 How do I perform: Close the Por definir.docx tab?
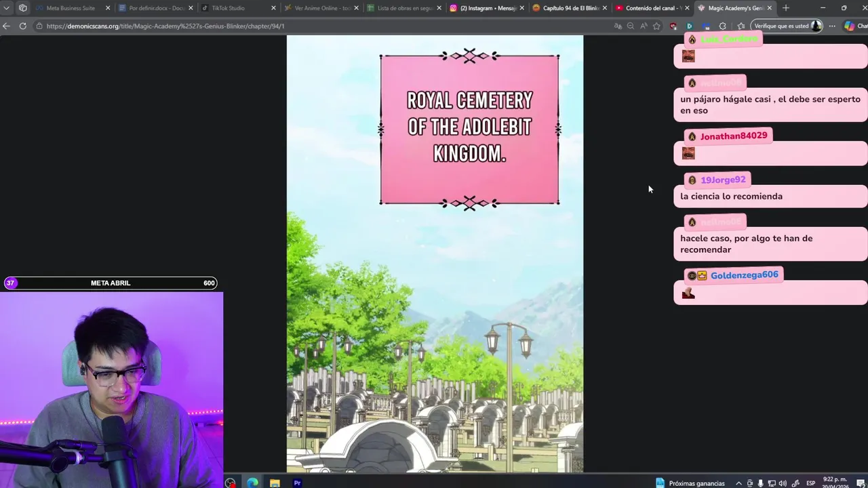(x=191, y=8)
